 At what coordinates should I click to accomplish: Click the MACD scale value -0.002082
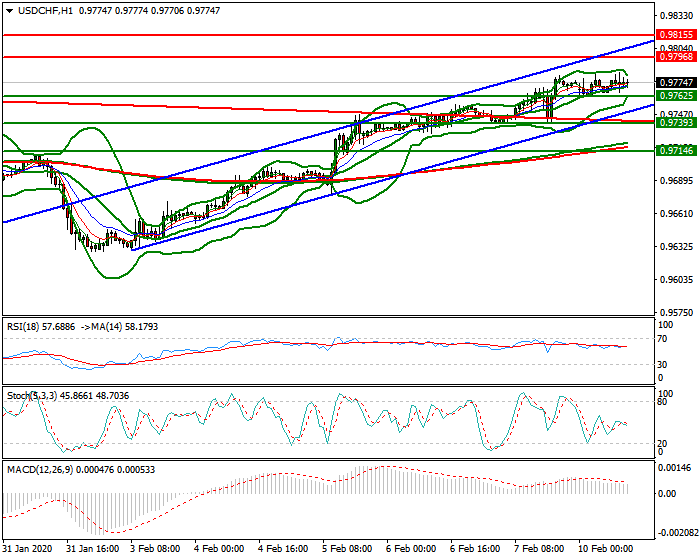[678, 533]
